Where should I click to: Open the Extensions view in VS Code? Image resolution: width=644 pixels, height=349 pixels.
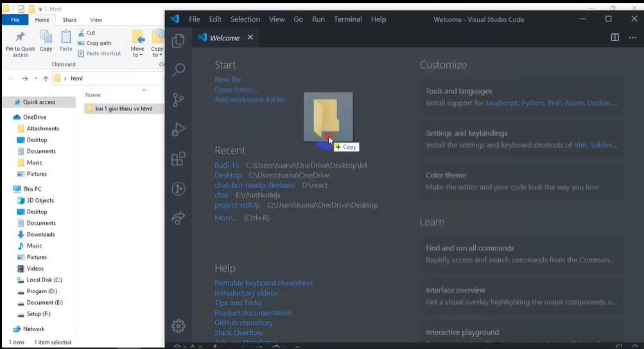(x=178, y=159)
